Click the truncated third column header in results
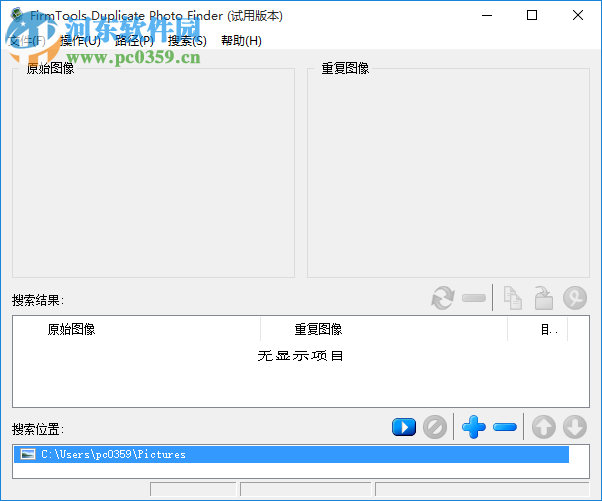 538,329
